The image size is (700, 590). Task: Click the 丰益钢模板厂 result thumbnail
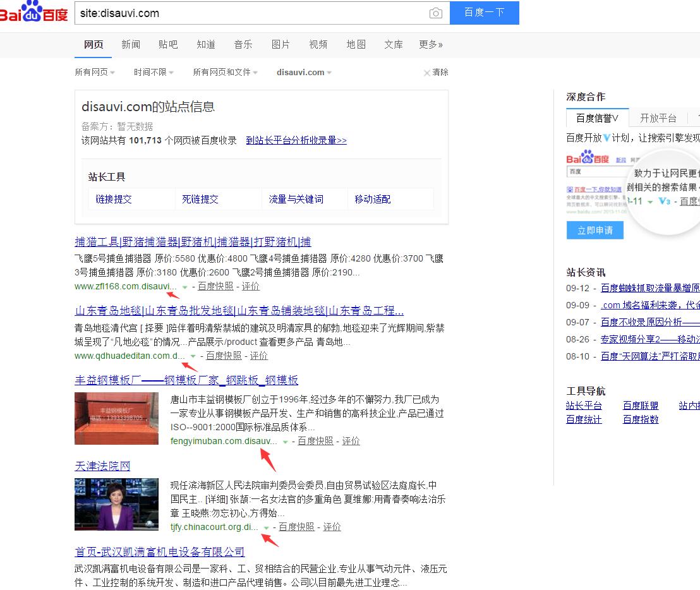point(116,418)
